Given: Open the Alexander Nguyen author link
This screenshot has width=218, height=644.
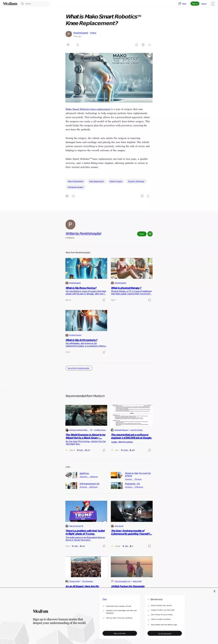Looking at the screenshot, I should [121, 430].
